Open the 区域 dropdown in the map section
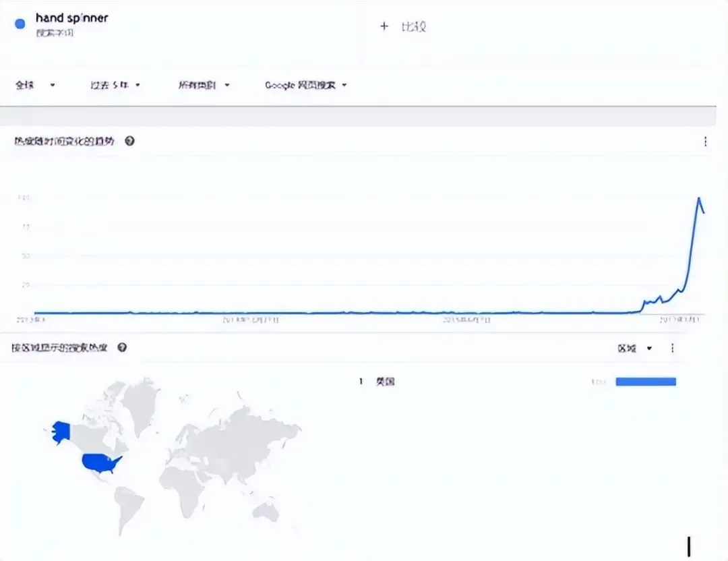The width and height of the screenshot is (728, 561). point(635,348)
